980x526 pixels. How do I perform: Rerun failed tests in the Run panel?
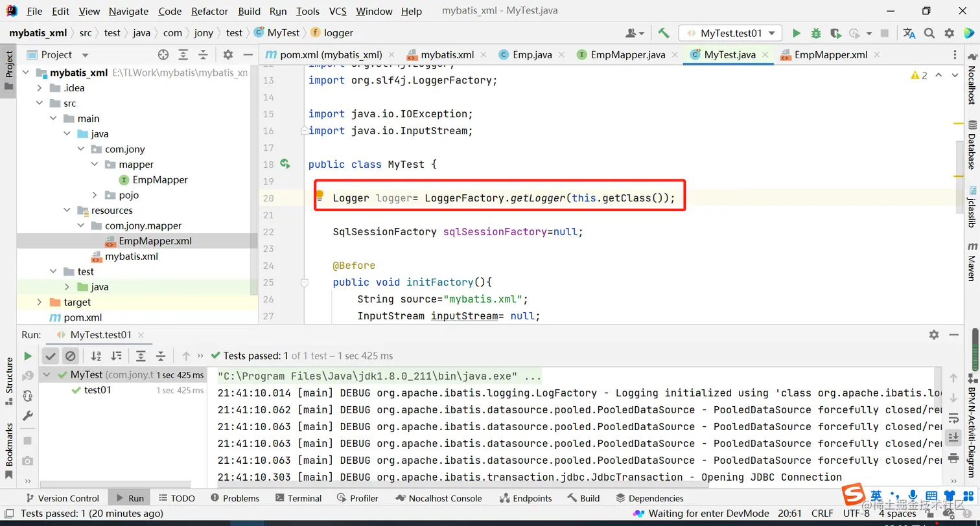coord(28,376)
